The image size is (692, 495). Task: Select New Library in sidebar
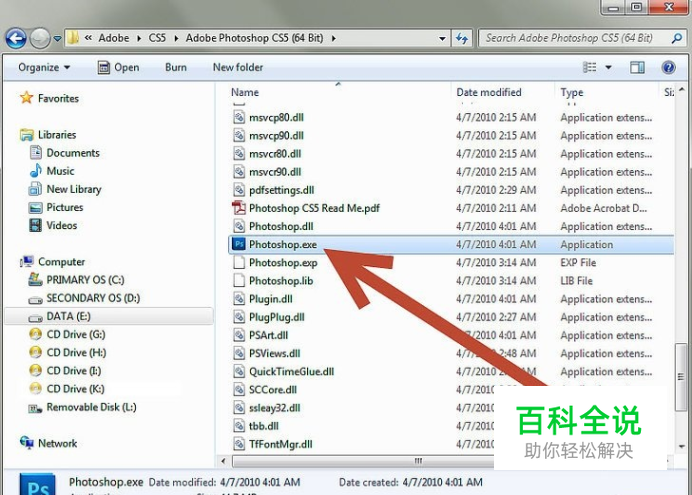point(65,189)
